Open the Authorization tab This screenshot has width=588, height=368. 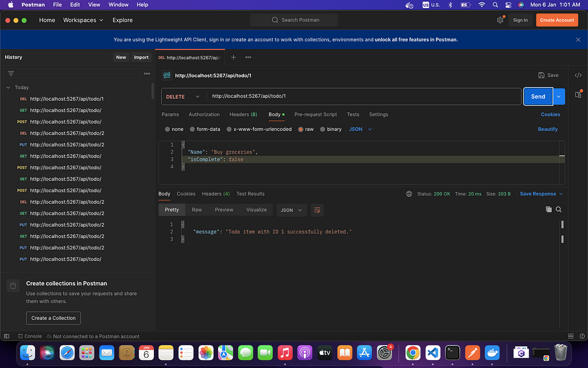pos(204,114)
